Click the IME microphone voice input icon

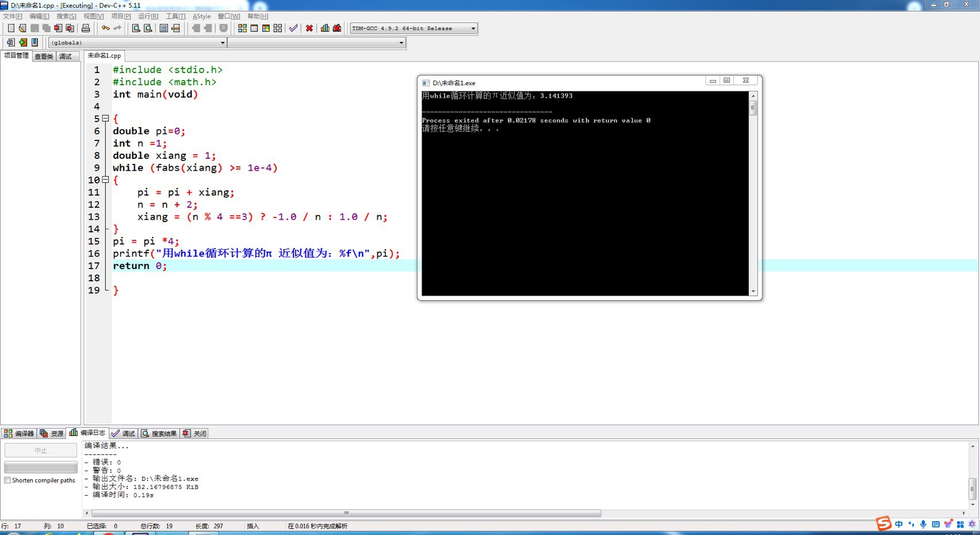tap(924, 524)
